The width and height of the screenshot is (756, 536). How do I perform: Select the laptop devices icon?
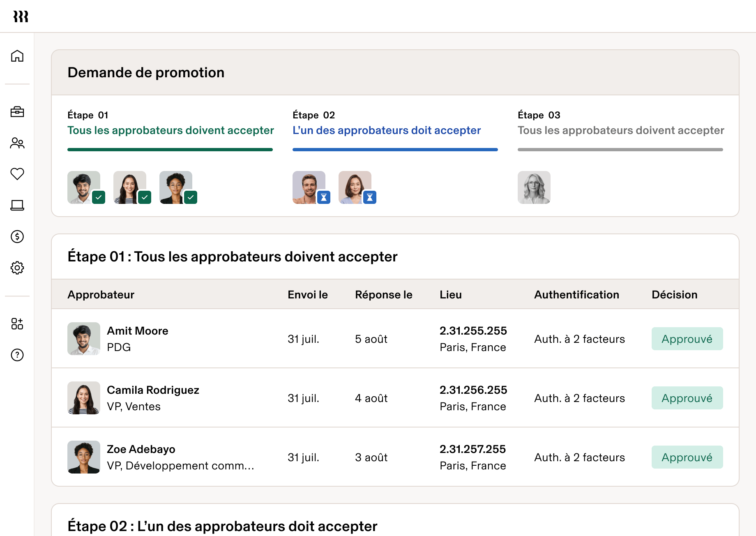pyautogui.click(x=17, y=206)
